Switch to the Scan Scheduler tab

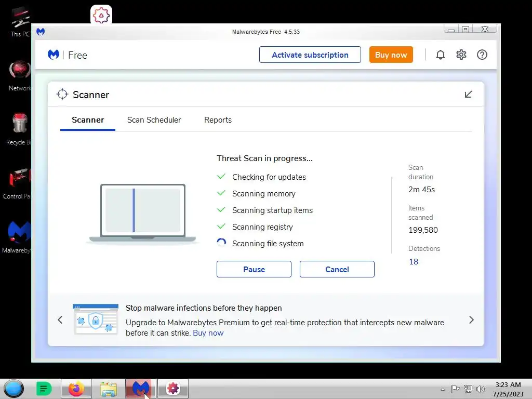154,120
